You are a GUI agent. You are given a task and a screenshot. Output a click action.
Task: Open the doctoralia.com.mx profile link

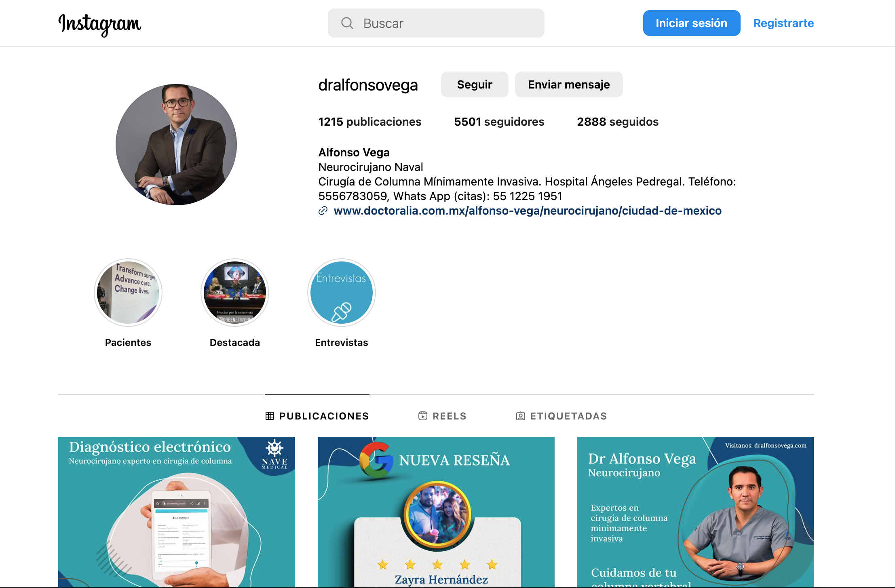coord(528,211)
